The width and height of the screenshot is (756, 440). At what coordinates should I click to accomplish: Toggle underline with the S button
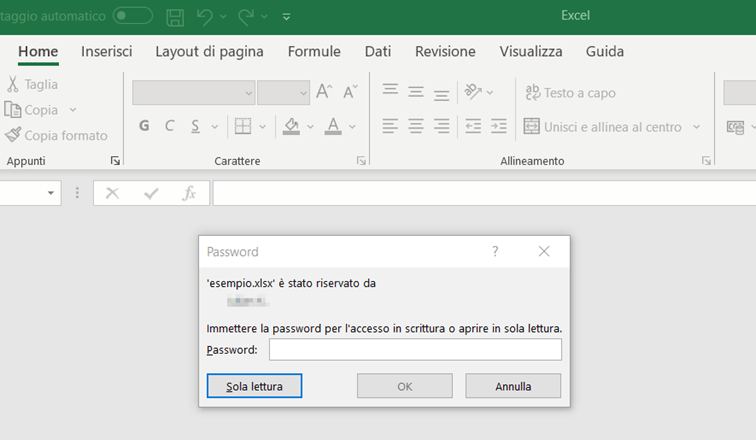pyautogui.click(x=195, y=126)
